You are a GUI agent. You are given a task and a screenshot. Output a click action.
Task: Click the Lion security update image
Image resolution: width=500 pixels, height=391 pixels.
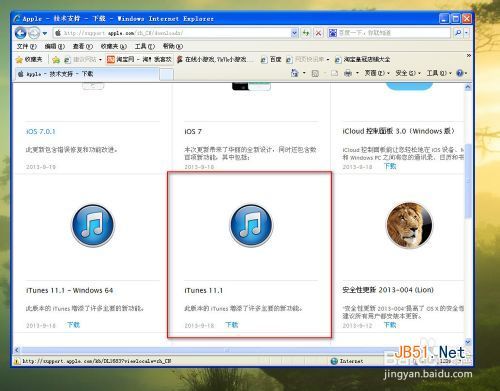(409, 225)
